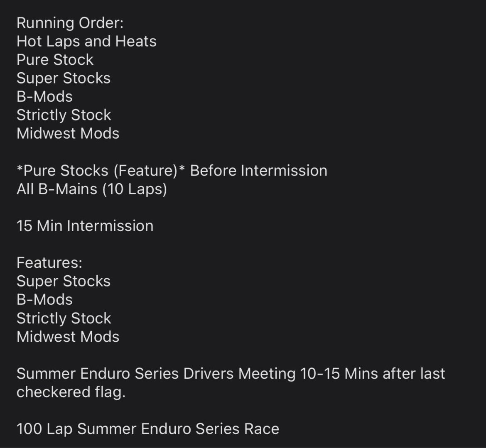This screenshot has height=448, width=486.
Task: Click "Strictly Stock" under the Features heading
Action: pos(64,318)
